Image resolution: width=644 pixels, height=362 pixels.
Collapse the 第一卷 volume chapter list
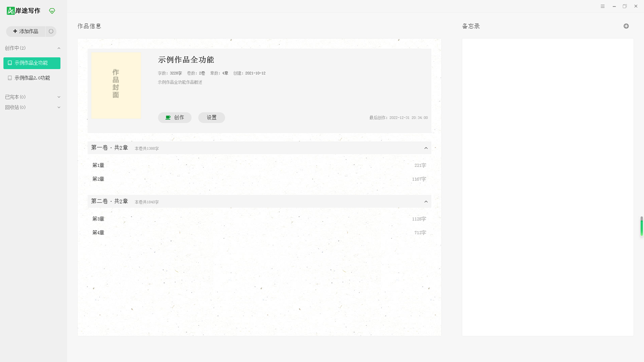pos(426,148)
